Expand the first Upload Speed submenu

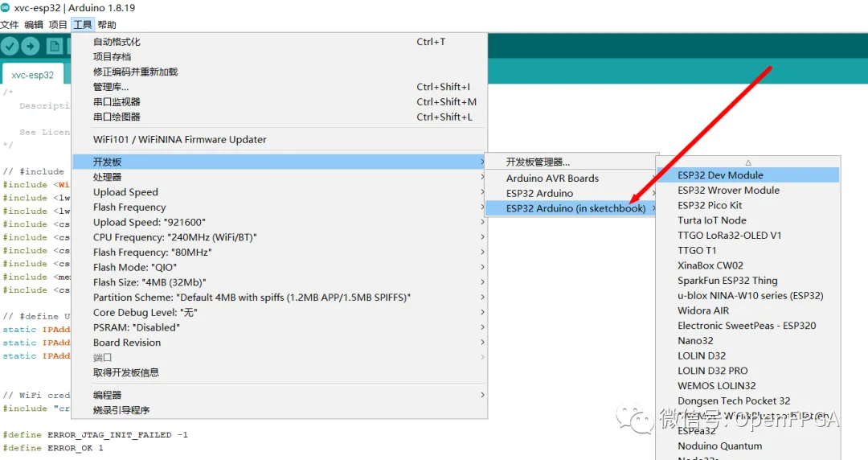point(280,191)
